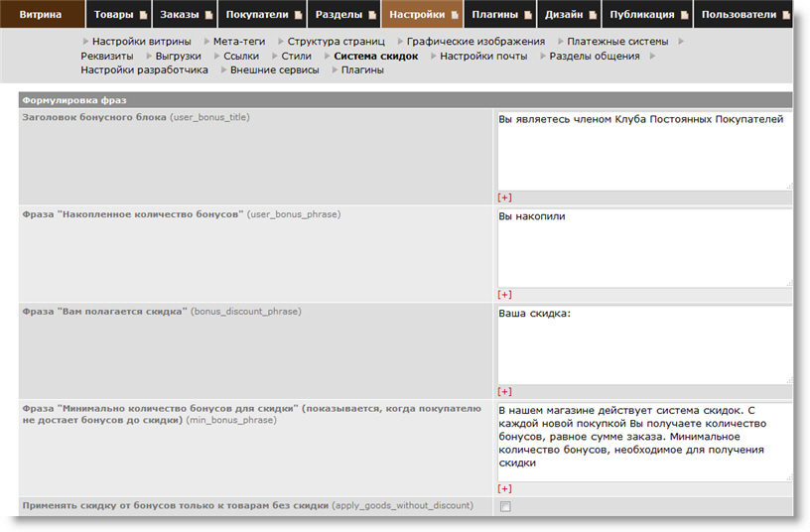Expand the bonus_discount_phrase field with [+]
The height and width of the screenshot is (532, 810).
coord(504,392)
